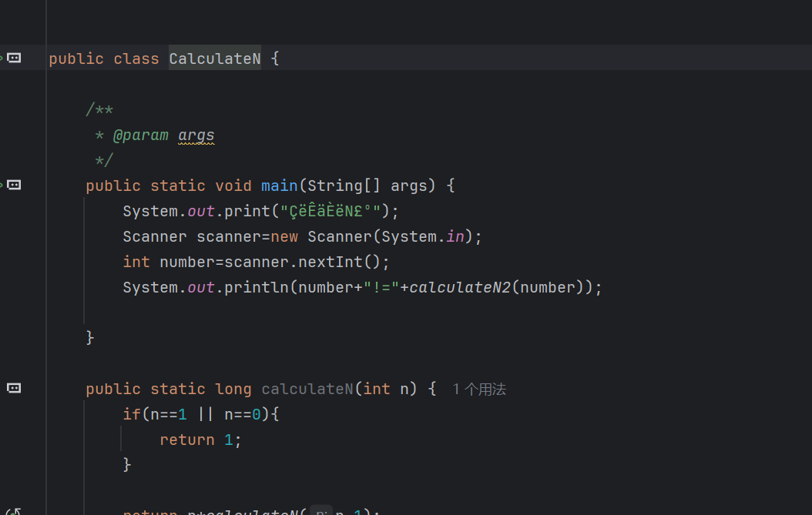The height and width of the screenshot is (515, 812).
Task: Click the 'return 1;' statement
Action: pos(201,440)
